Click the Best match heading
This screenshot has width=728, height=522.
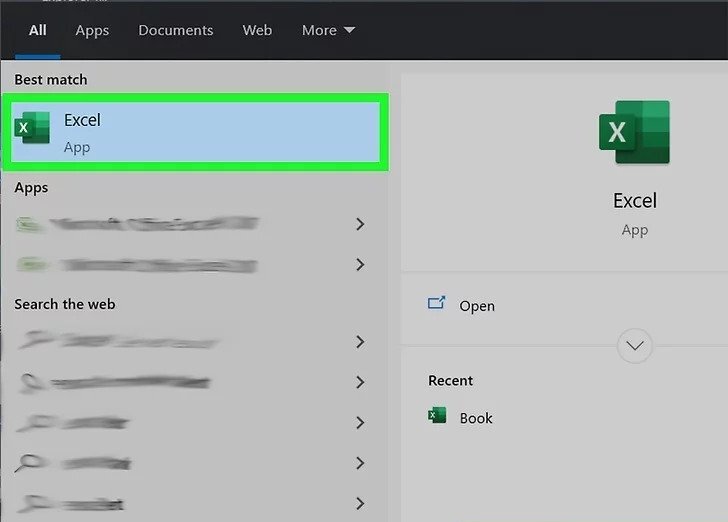click(51, 79)
